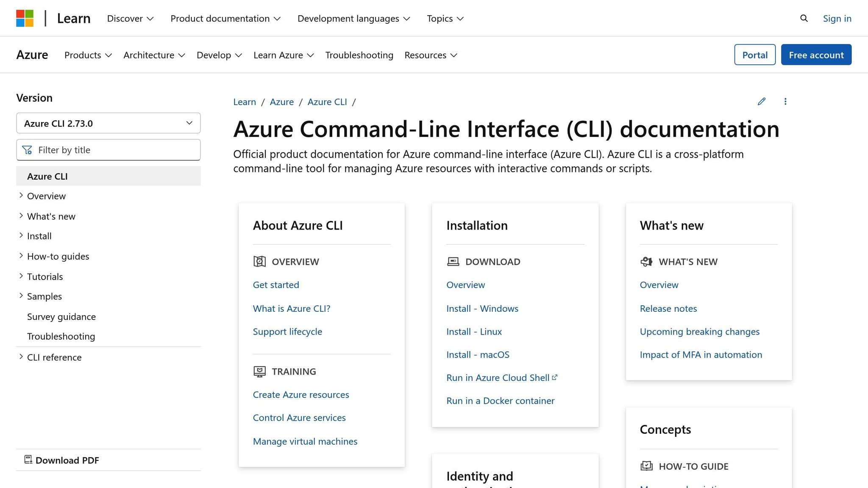Click the pencil edit icon
This screenshot has width=868, height=488.
(x=762, y=101)
